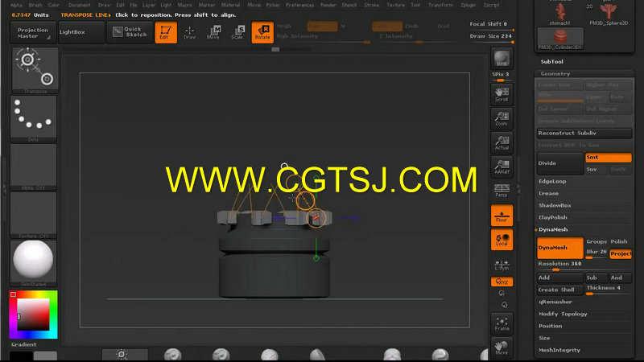Open the Tool menu
Screen dimensions: 644x362
point(415,6)
